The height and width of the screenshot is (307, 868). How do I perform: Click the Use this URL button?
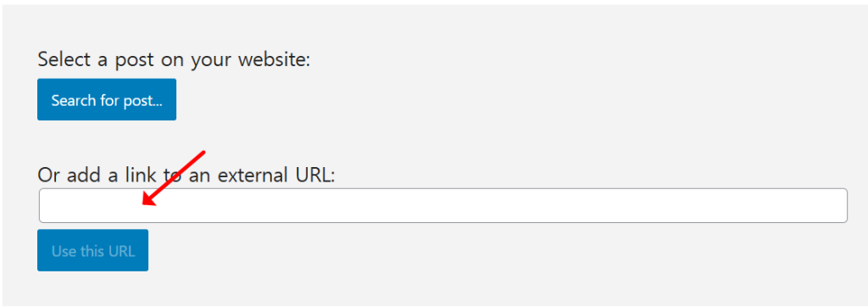pos(93,250)
